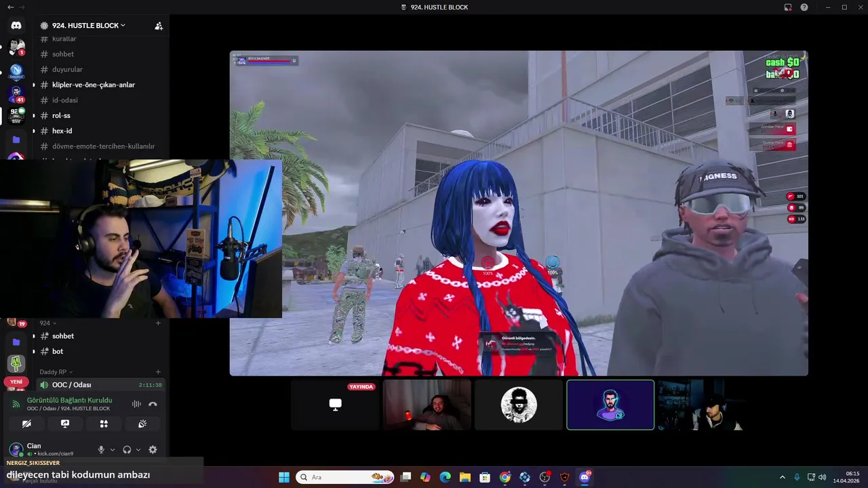Collapse the Daddy RP category

[56, 372]
